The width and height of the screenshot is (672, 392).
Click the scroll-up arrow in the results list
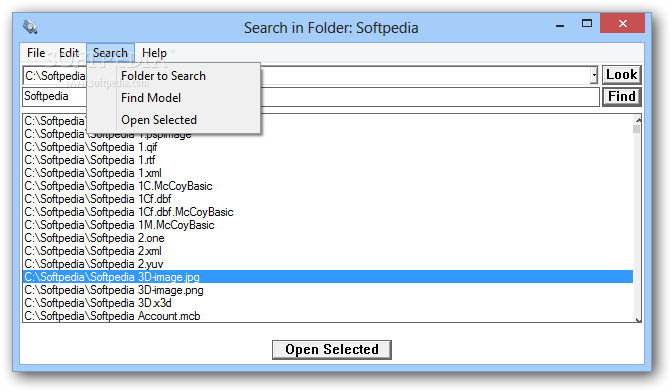point(637,120)
